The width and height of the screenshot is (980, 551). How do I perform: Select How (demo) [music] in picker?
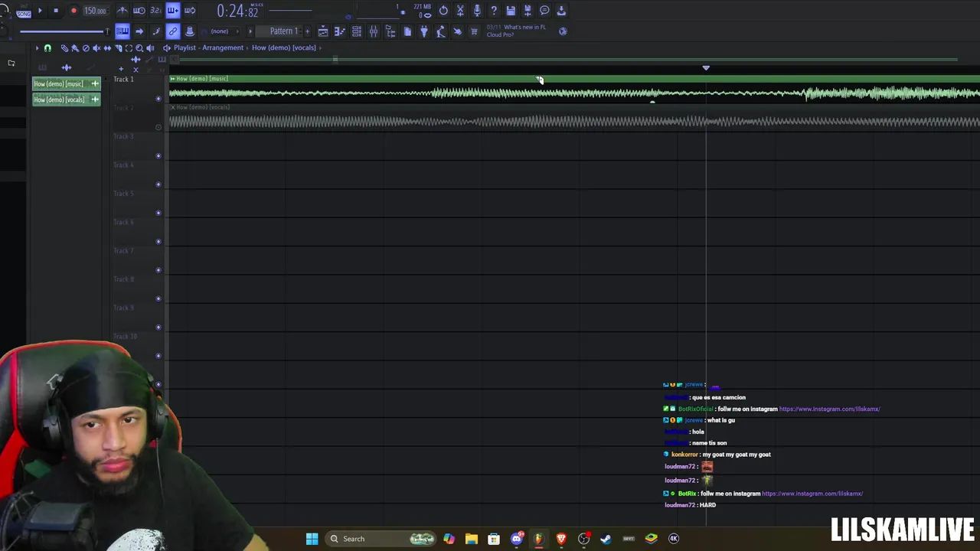click(x=66, y=83)
